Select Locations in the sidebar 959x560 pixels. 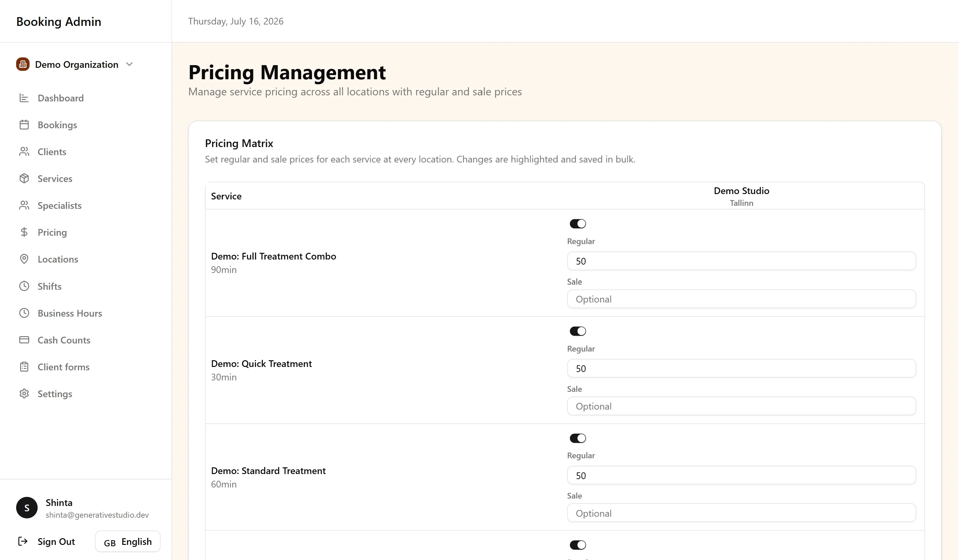click(58, 259)
